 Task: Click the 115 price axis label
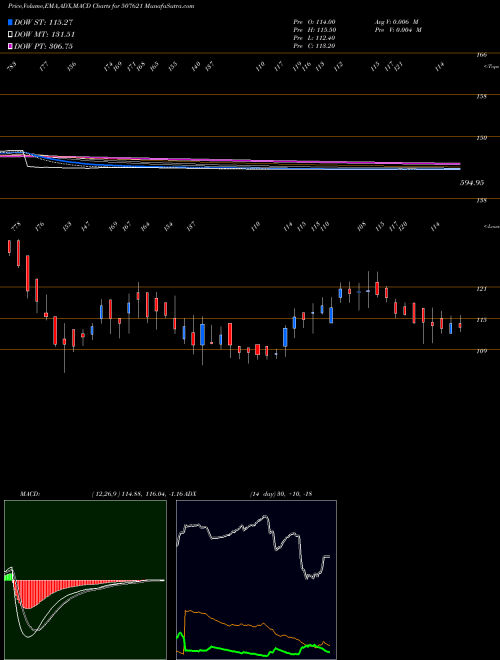(x=482, y=320)
